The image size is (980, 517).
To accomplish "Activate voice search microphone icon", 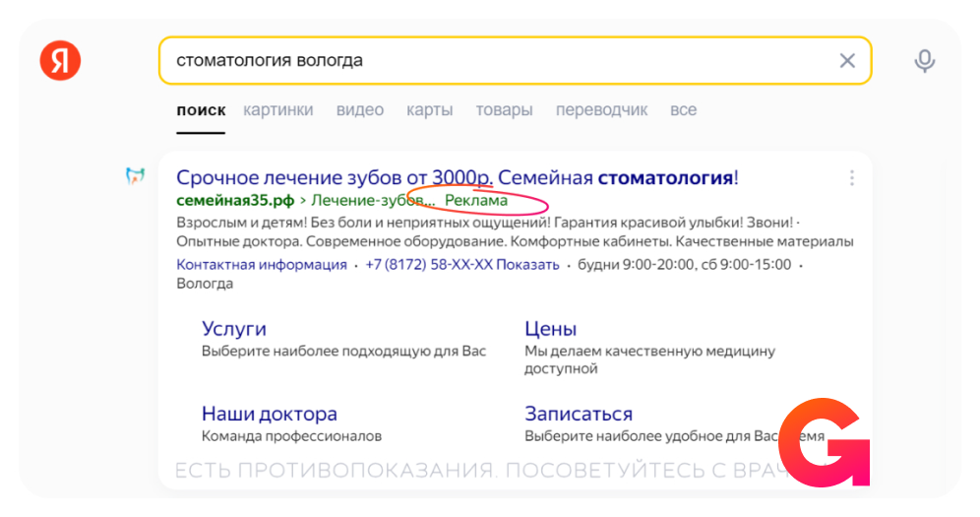I will click(924, 61).
